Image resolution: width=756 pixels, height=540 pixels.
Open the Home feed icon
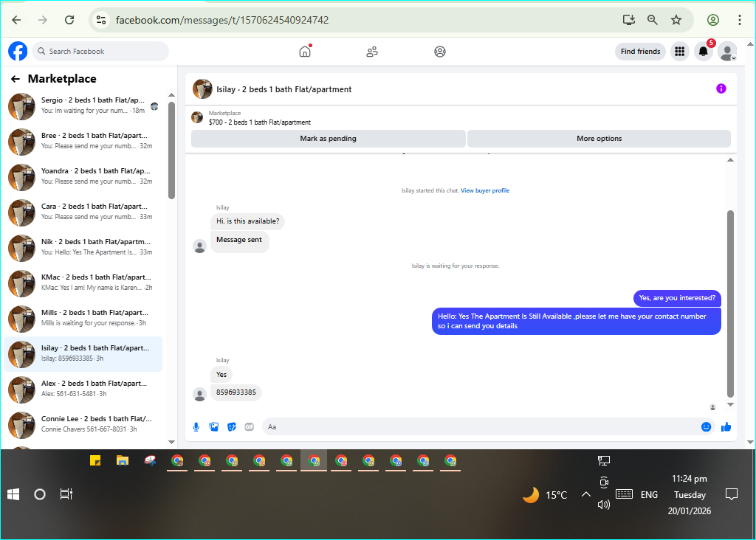point(305,51)
